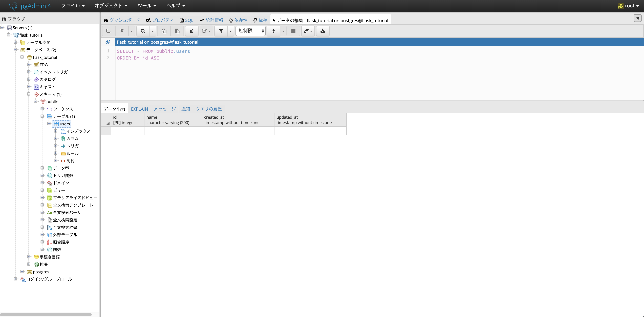Open the クエリの履歴 tab

[x=209, y=109]
